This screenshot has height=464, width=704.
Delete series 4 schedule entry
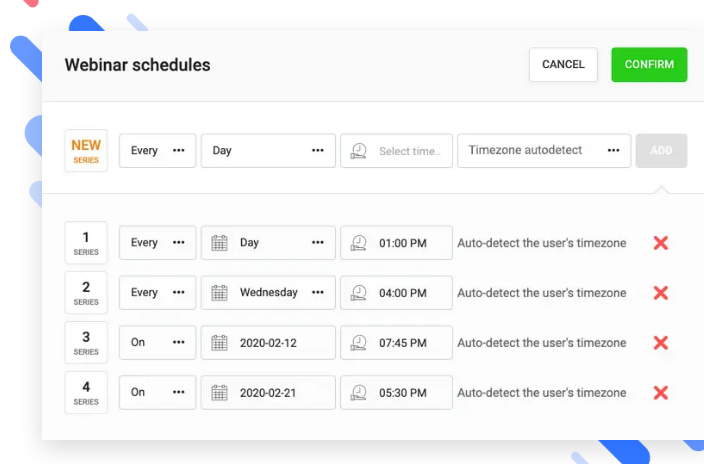(x=660, y=392)
